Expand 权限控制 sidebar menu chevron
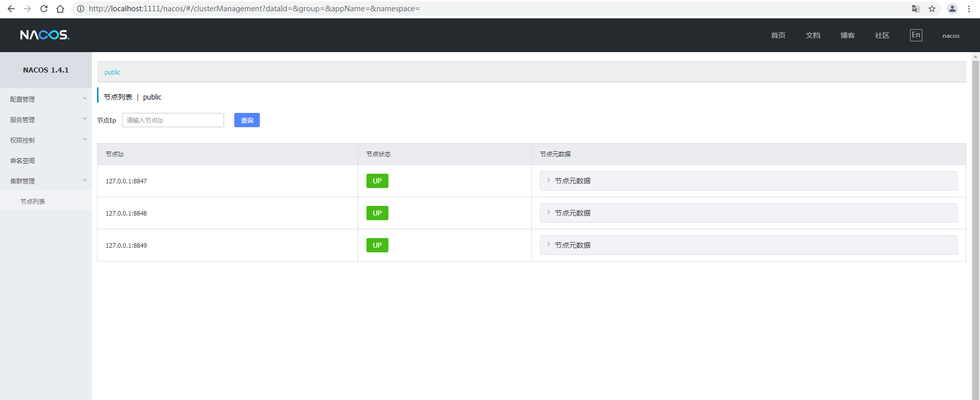The height and width of the screenshot is (400, 980). (x=85, y=139)
